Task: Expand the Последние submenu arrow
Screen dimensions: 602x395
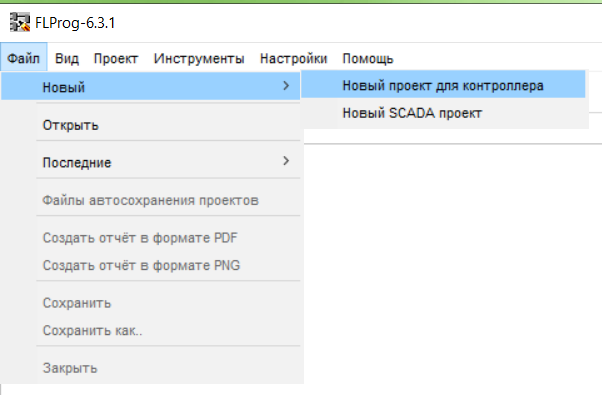Action: (286, 161)
